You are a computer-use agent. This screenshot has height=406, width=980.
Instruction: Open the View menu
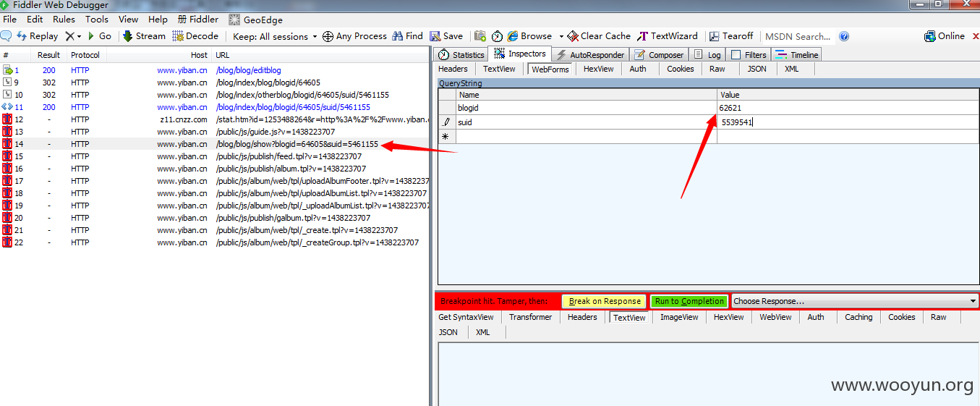pyautogui.click(x=128, y=20)
